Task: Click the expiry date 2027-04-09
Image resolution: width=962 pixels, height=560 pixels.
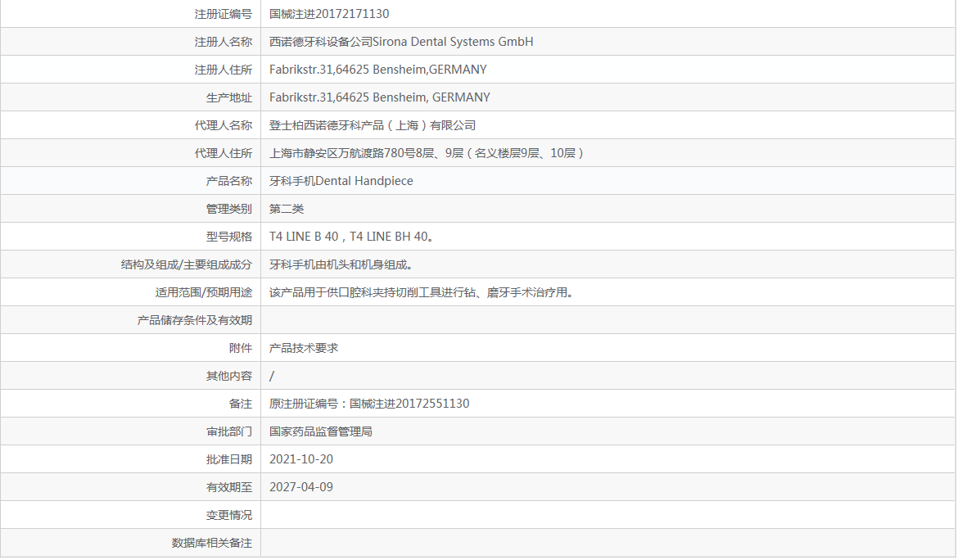Action: click(x=299, y=487)
